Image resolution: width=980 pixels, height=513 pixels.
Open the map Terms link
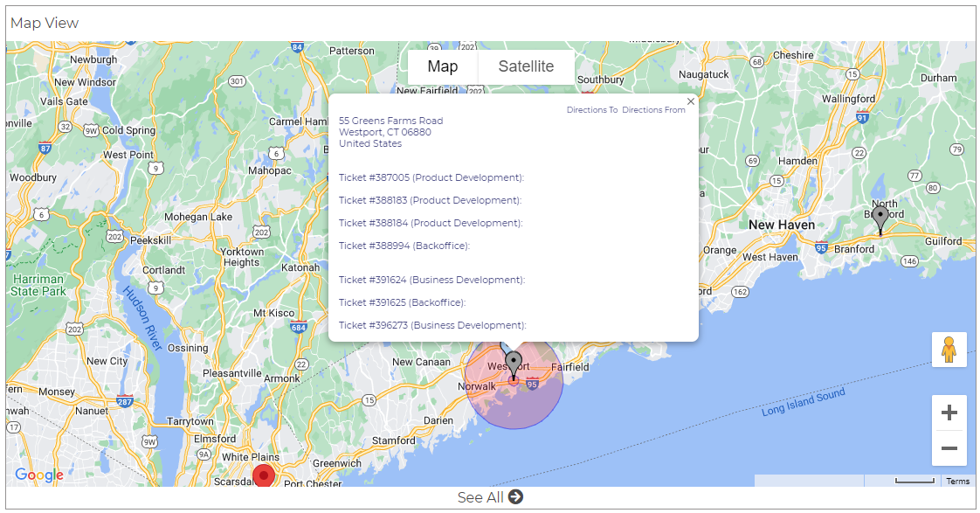coord(957,481)
